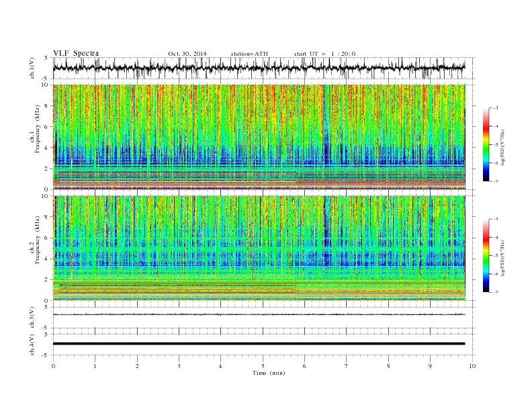Viewport: 532px width, 411px height.
Task: Select the 'Oct. 30, 2014' date label
Action: point(187,54)
